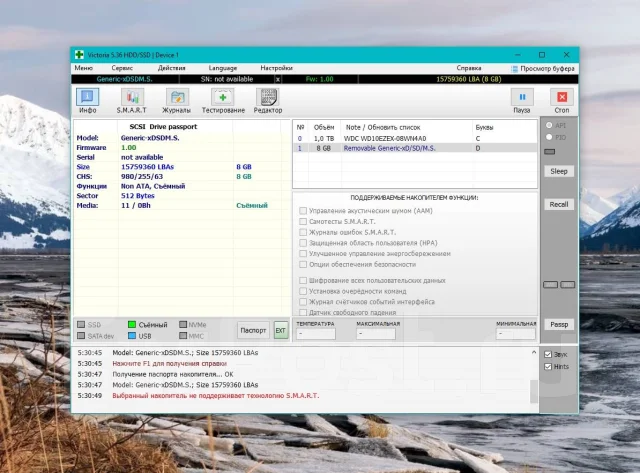Image resolution: width=640 pixels, height=473 pixels.
Task: Click the Пауза pause icon
Action: click(522, 97)
